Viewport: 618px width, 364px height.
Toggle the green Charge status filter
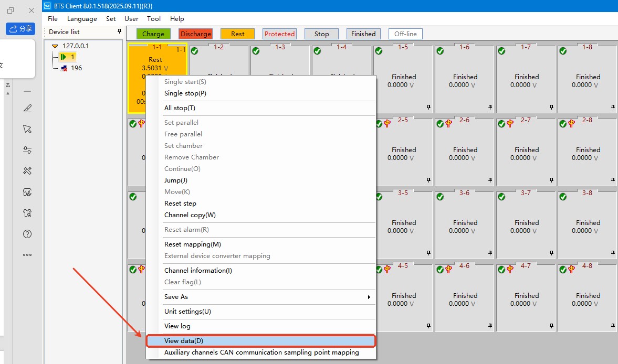point(153,34)
